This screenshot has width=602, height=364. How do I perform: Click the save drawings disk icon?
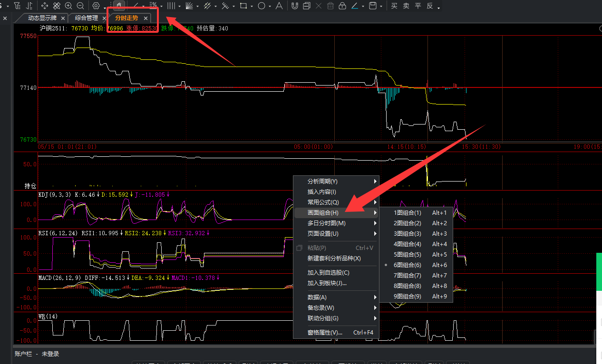coord(373,6)
